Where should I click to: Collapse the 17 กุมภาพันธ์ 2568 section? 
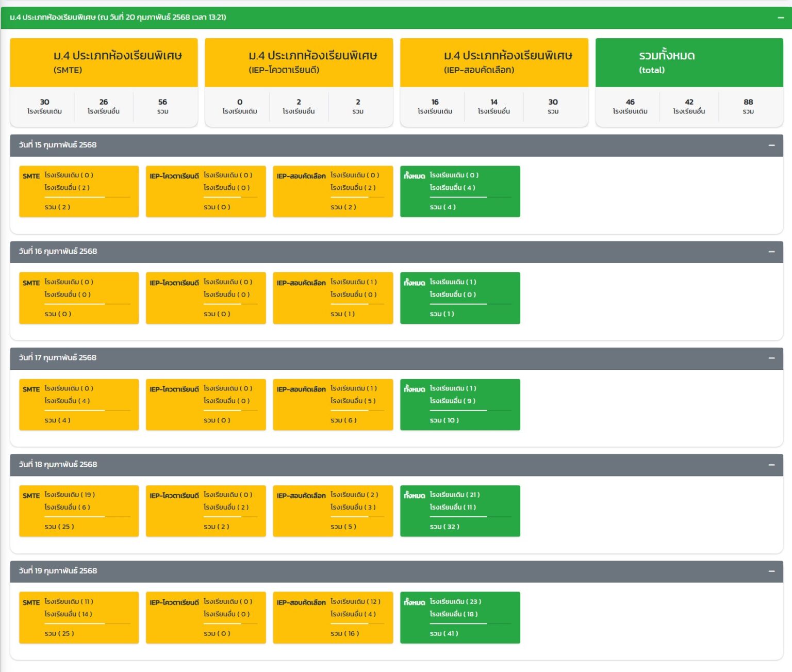click(771, 358)
